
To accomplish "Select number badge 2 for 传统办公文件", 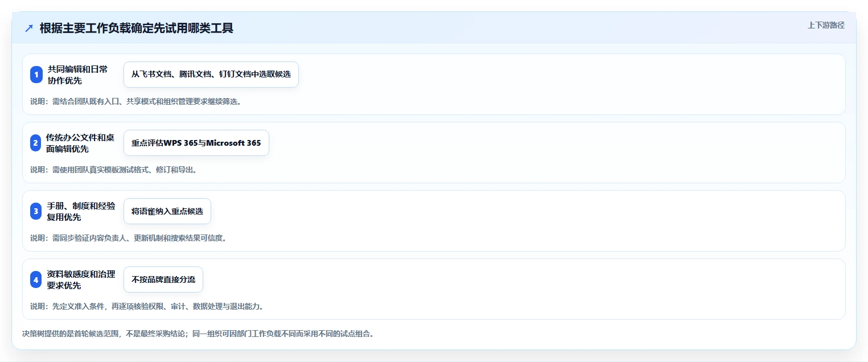I will point(35,143).
